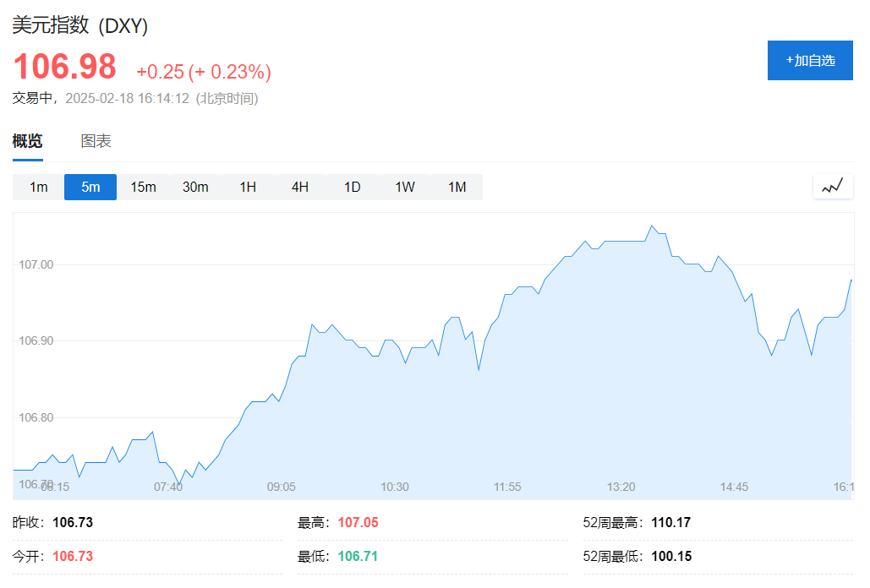This screenshot has height=588, width=870.
Task: Select the 1D daily view
Action: [352, 187]
